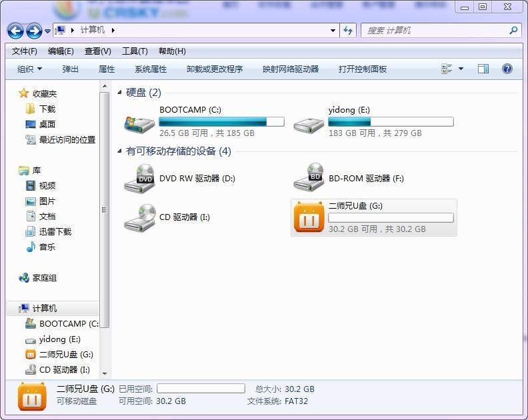
Task: Select 最近访问的位置 in favorites
Action: (x=61, y=140)
